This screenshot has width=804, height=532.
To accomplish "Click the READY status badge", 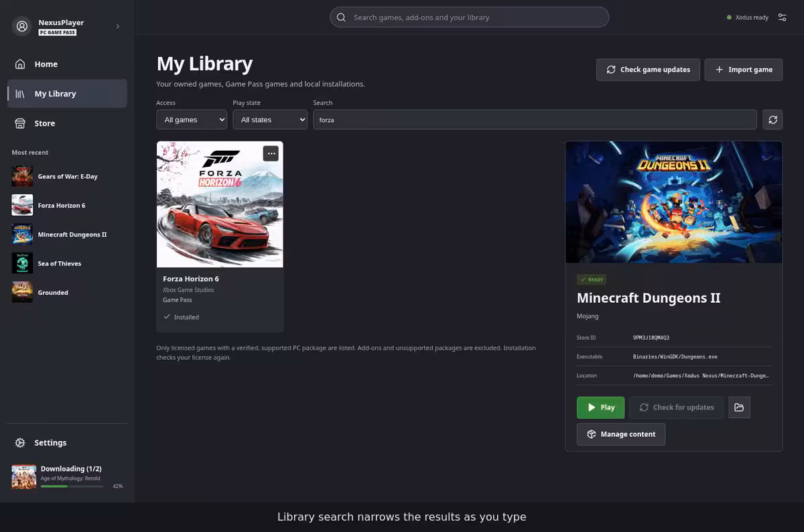I will click(592, 279).
